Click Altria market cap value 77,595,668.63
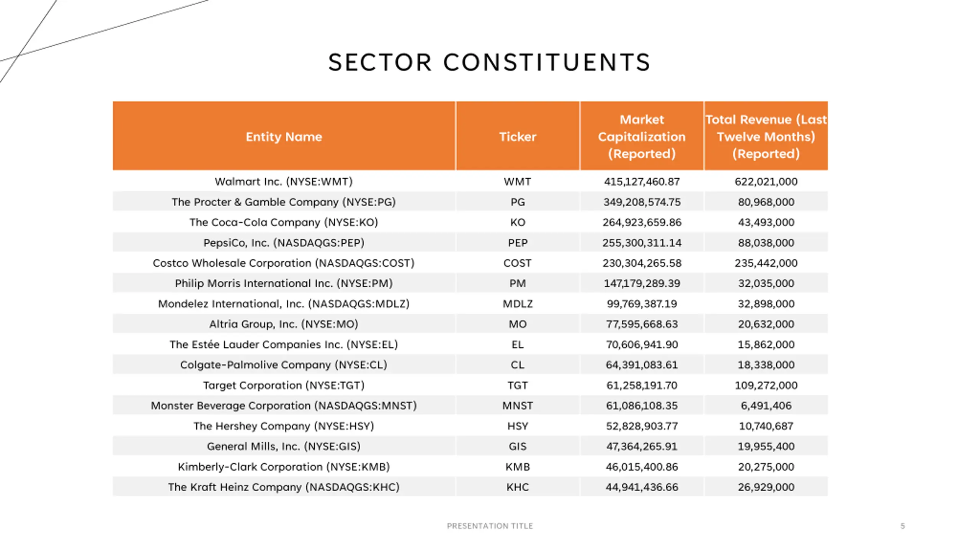Viewport: 980px width, 551px height. point(642,324)
